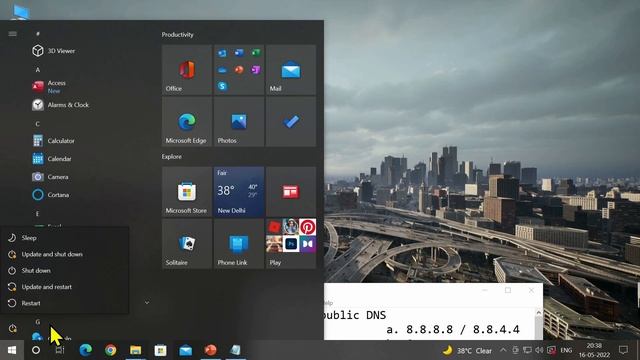Select Restart from the power menu
Image resolution: width=640 pixels, height=360 pixels.
click(x=64, y=303)
